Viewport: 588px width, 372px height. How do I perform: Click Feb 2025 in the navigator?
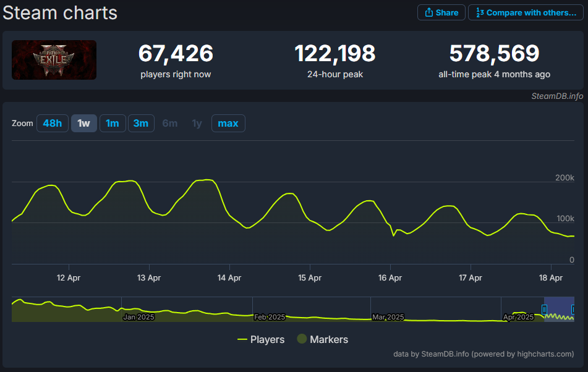[270, 317]
